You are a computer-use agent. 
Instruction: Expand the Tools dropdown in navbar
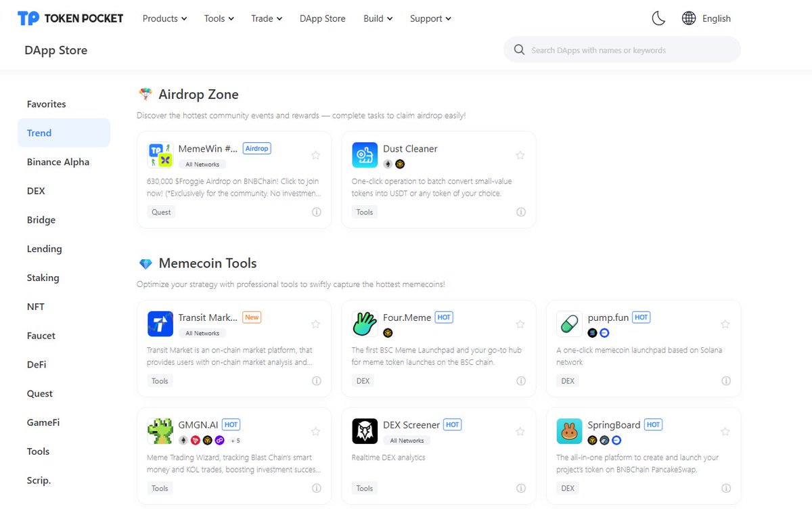[219, 18]
